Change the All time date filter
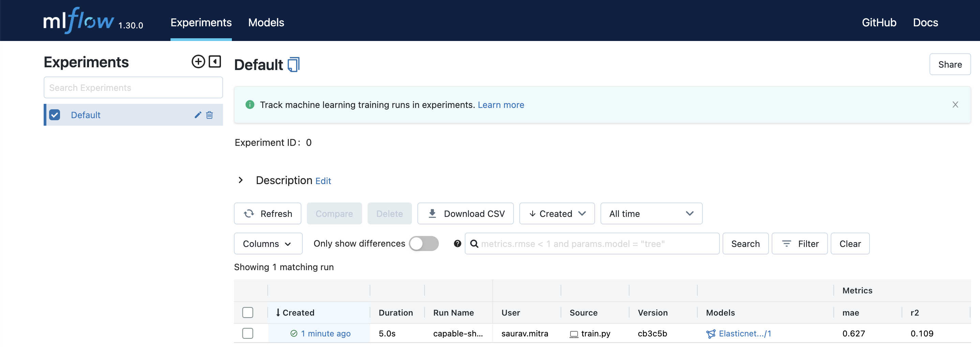The width and height of the screenshot is (980, 347). pos(651,213)
